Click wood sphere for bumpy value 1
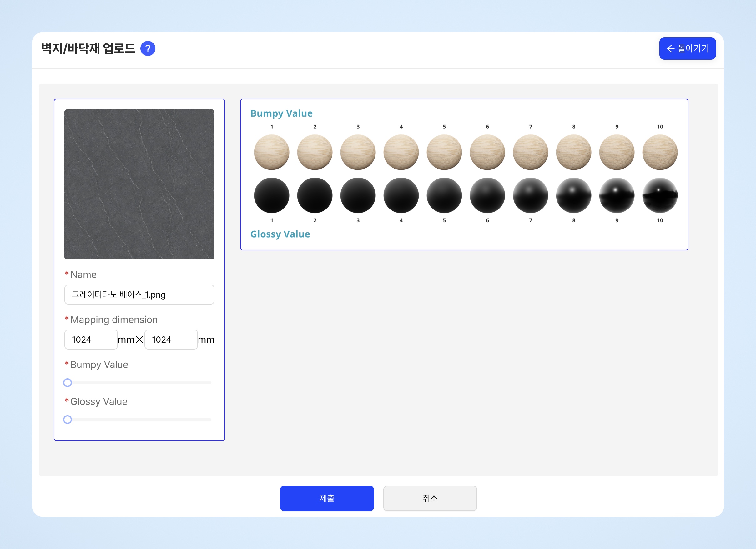The height and width of the screenshot is (549, 756). point(272,152)
